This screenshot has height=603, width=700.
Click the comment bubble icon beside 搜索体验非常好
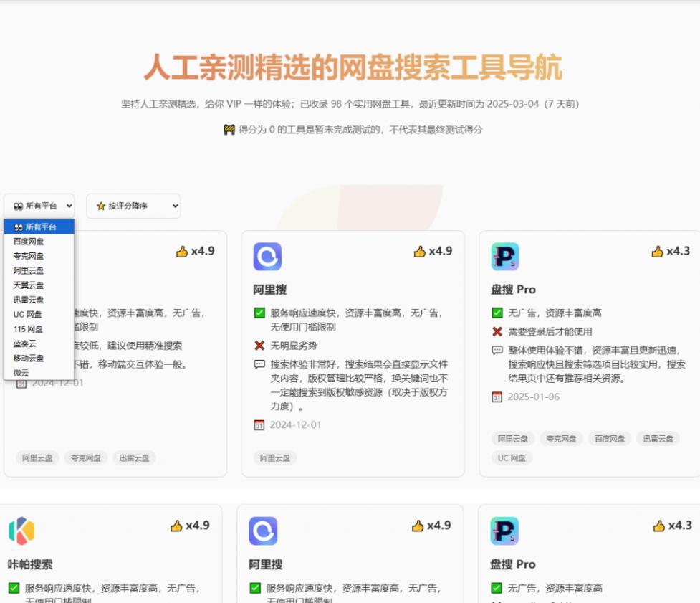[259, 364]
